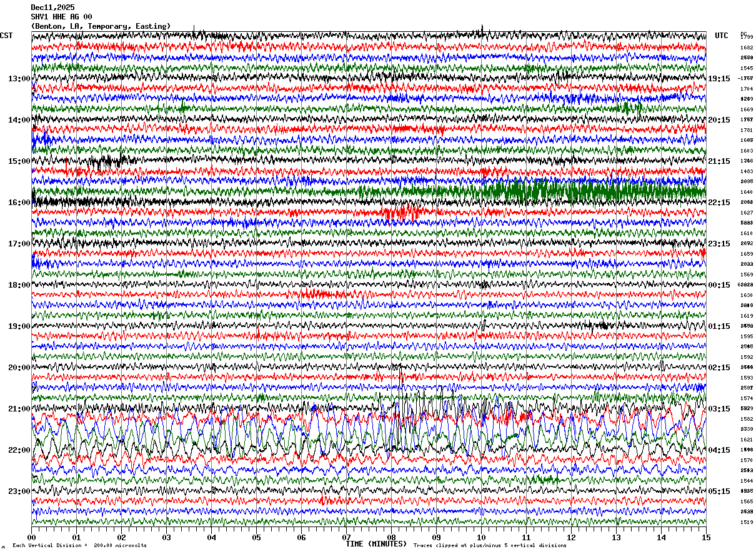Click minute 14 on the time axis
The image size is (756, 554).
(x=661, y=537)
